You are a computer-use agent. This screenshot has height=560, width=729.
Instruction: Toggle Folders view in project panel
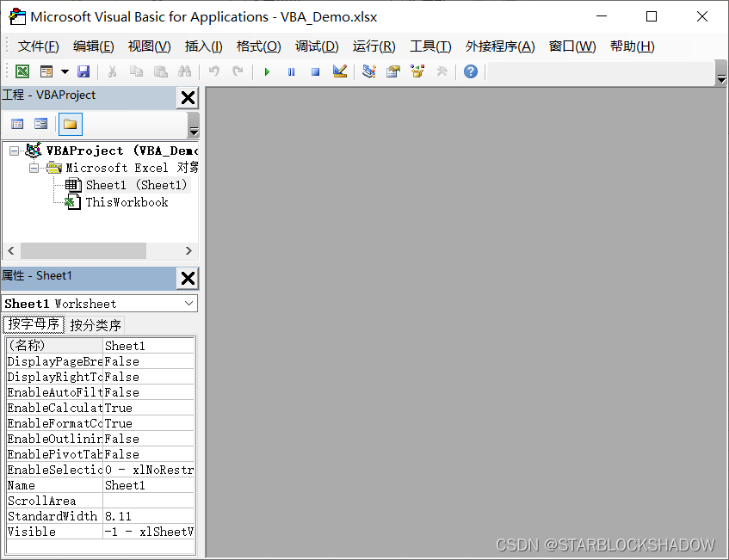(x=71, y=124)
